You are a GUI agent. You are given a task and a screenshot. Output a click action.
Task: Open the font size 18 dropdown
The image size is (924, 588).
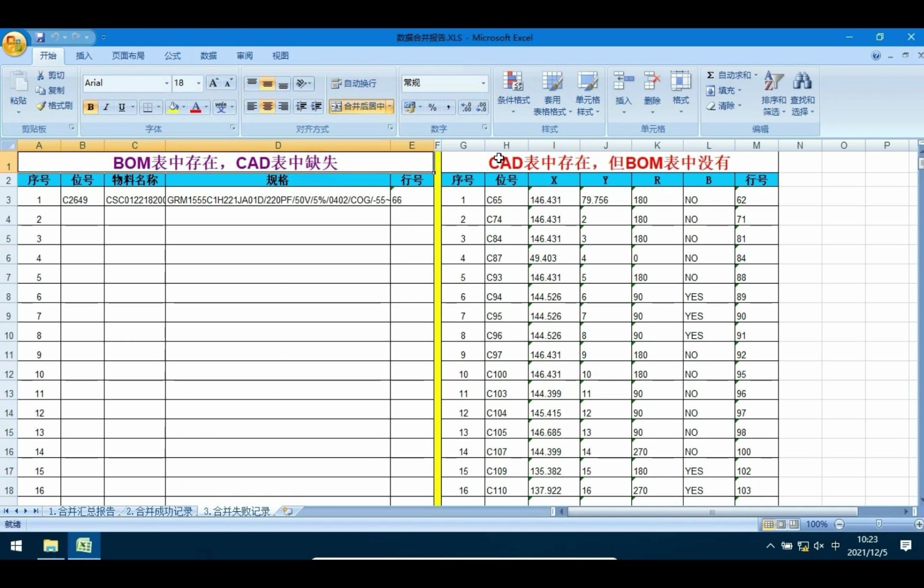198,83
